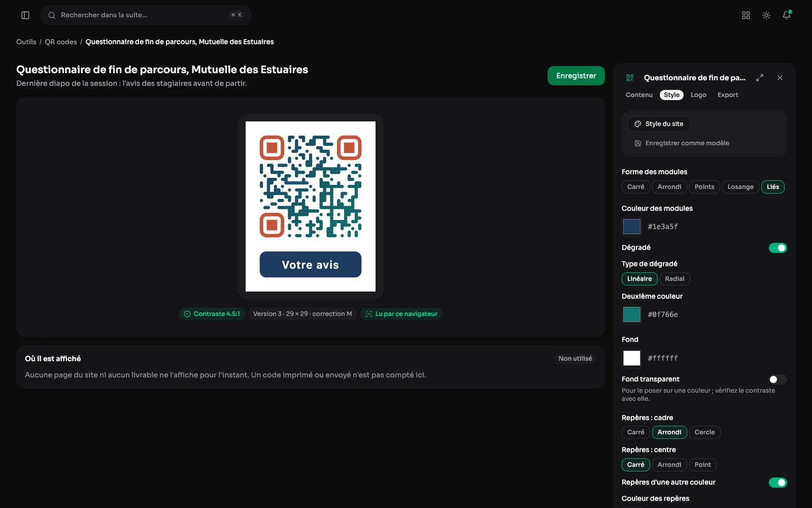Enable the Fond transparent switch
The width and height of the screenshot is (812, 508).
[x=777, y=379]
